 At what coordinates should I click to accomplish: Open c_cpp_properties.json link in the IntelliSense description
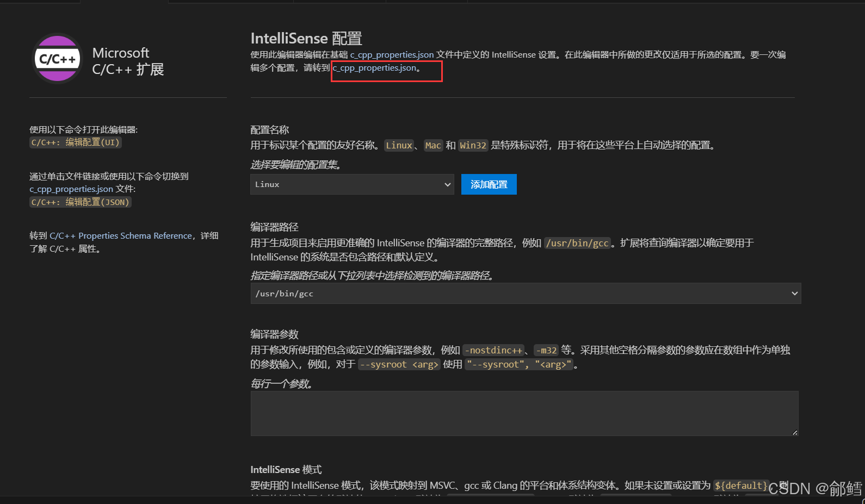(x=392, y=54)
